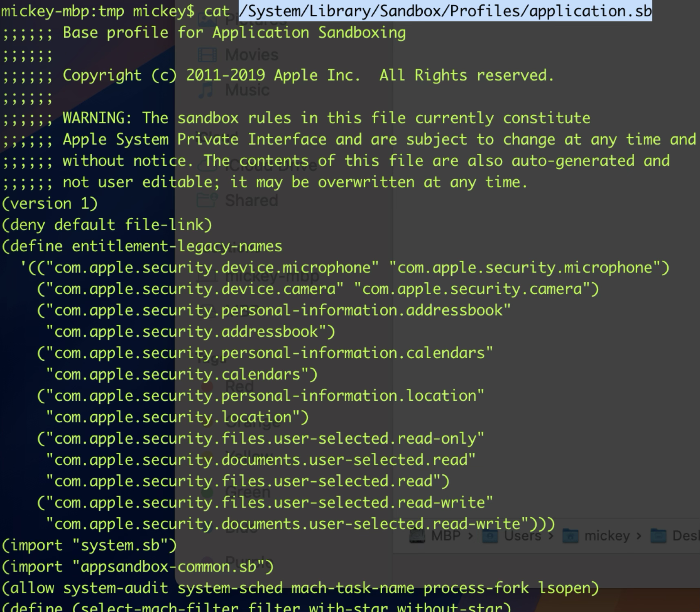Click "com.apple.security.microphone" string
The image size is (700, 612).
click(x=525, y=268)
